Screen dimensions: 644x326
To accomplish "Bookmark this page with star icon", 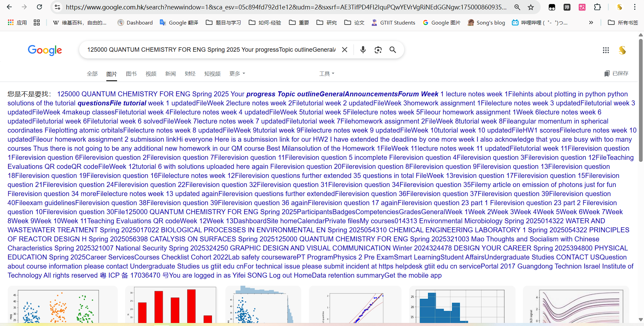I will (531, 7).
